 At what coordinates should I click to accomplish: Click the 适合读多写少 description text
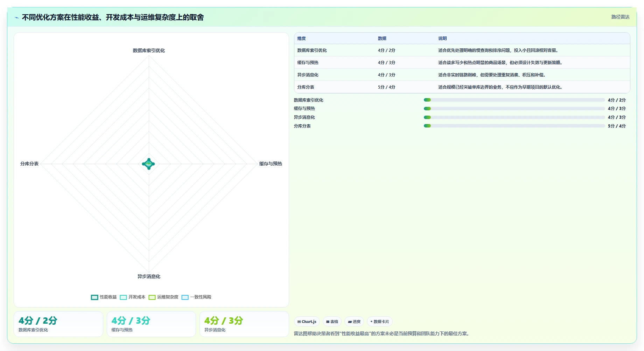(500, 63)
